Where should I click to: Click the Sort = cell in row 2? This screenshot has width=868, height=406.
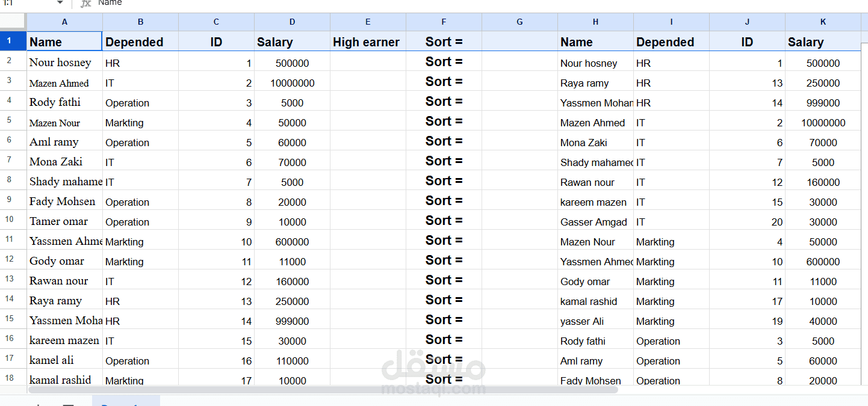click(444, 61)
